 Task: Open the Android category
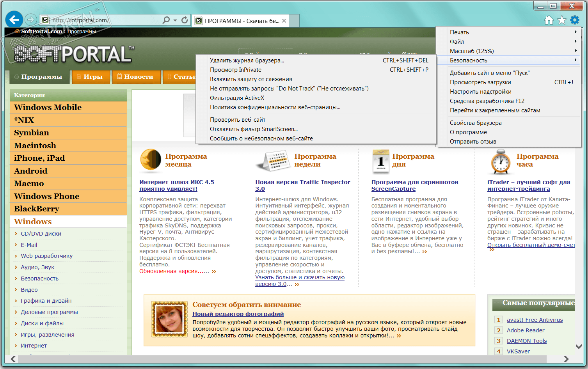(68, 171)
